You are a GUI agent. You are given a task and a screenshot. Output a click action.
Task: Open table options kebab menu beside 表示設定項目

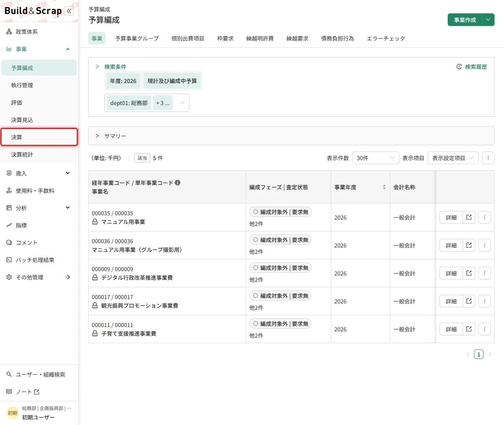click(488, 158)
